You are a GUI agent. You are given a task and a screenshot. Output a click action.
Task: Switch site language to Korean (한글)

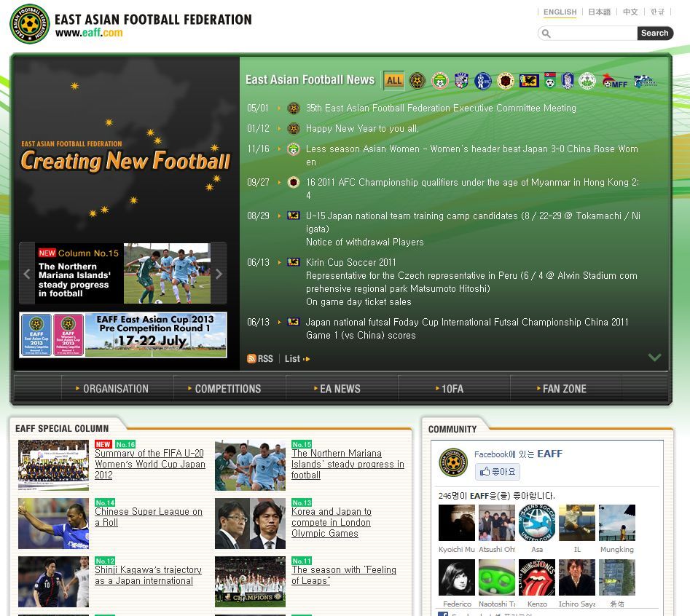[x=657, y=12]
